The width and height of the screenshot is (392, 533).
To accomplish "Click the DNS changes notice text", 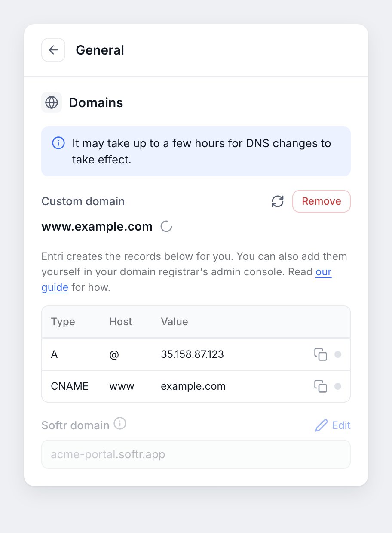I will (201, 151).
